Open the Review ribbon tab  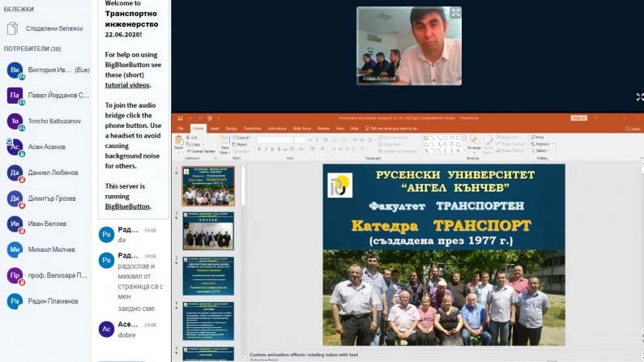point(323,129)
